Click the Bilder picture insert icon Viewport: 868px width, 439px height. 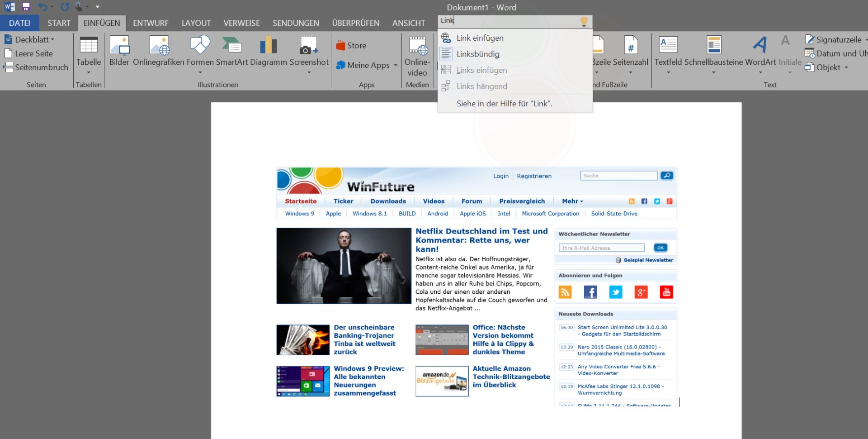pos(119,51)
